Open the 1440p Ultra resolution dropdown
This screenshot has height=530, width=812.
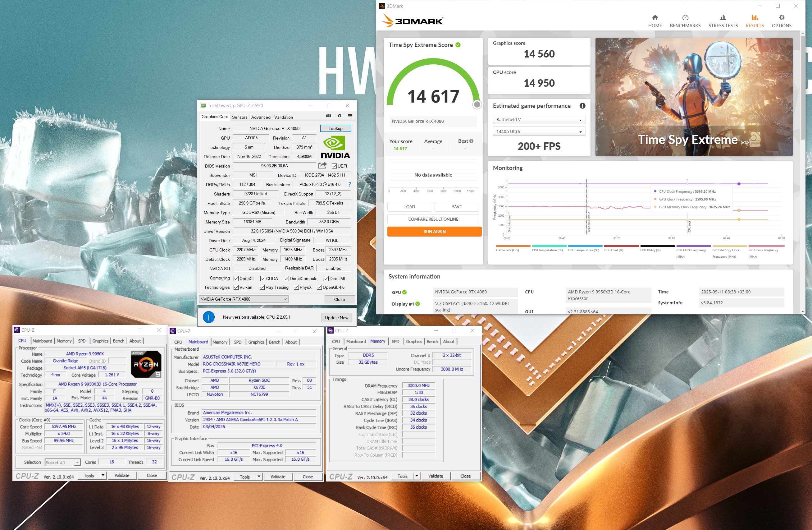[539, 131]
